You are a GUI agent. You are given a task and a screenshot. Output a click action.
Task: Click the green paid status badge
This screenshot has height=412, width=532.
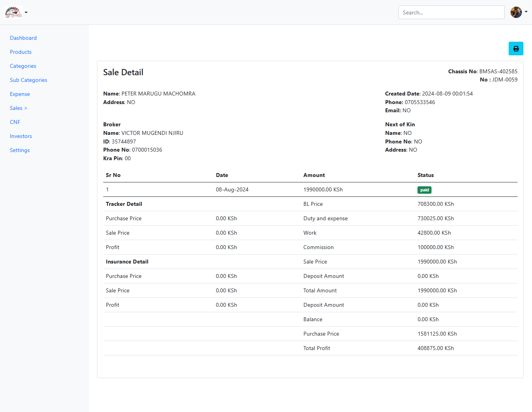tap(424, 190)
